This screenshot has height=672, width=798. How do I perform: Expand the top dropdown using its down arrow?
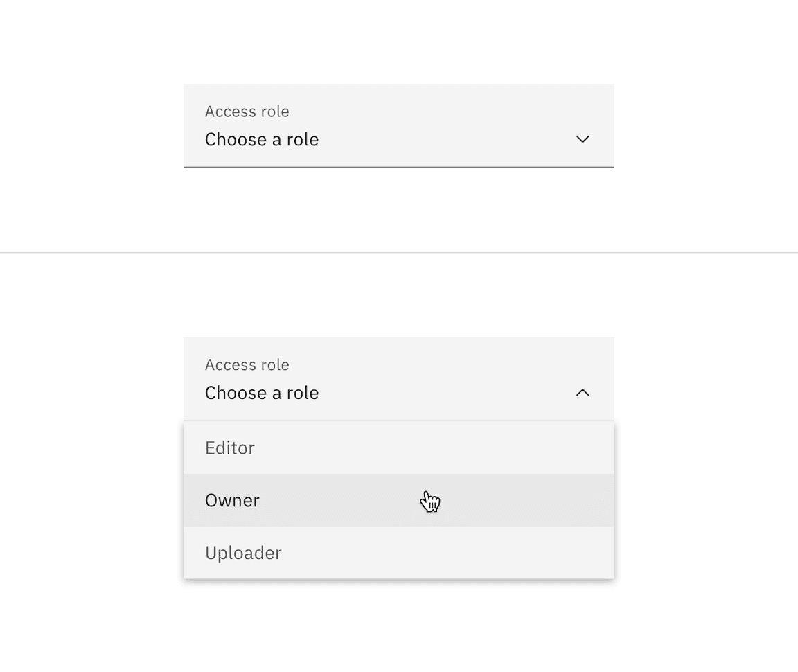[583, 139]
